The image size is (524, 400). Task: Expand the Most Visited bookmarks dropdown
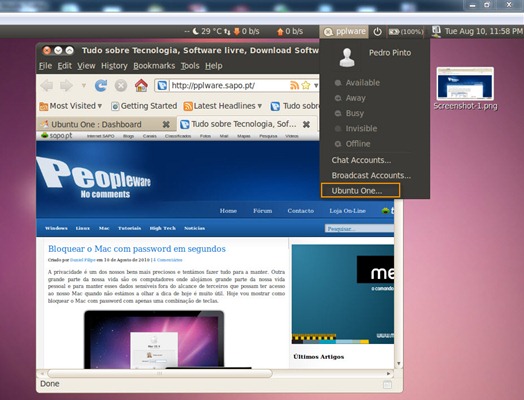[100, 106]
